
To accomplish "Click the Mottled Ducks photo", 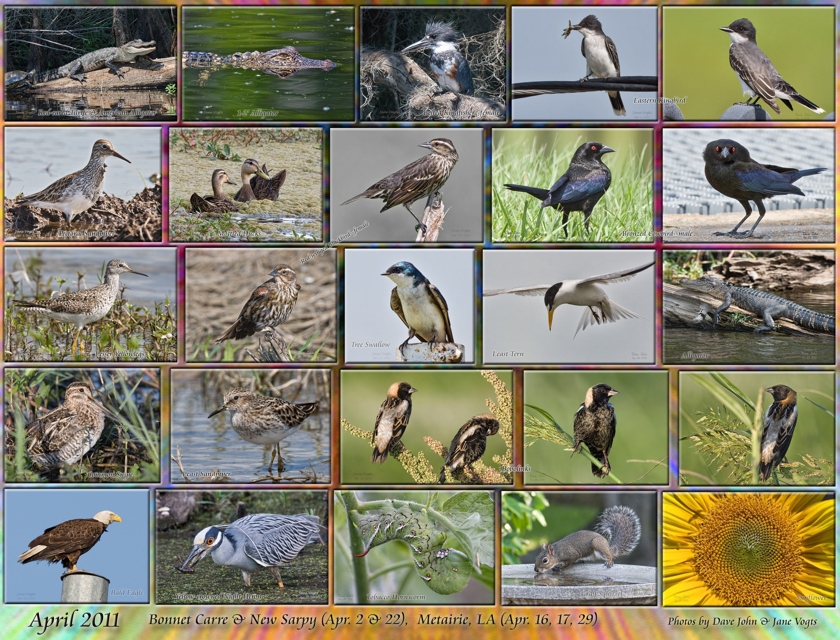I will coord(246,185).
